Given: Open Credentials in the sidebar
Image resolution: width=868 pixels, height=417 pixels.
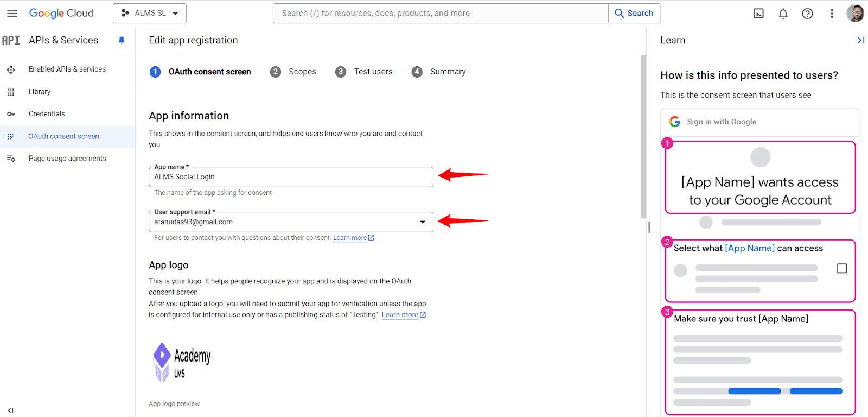Looking at the screenshot, I should (47, 114).
